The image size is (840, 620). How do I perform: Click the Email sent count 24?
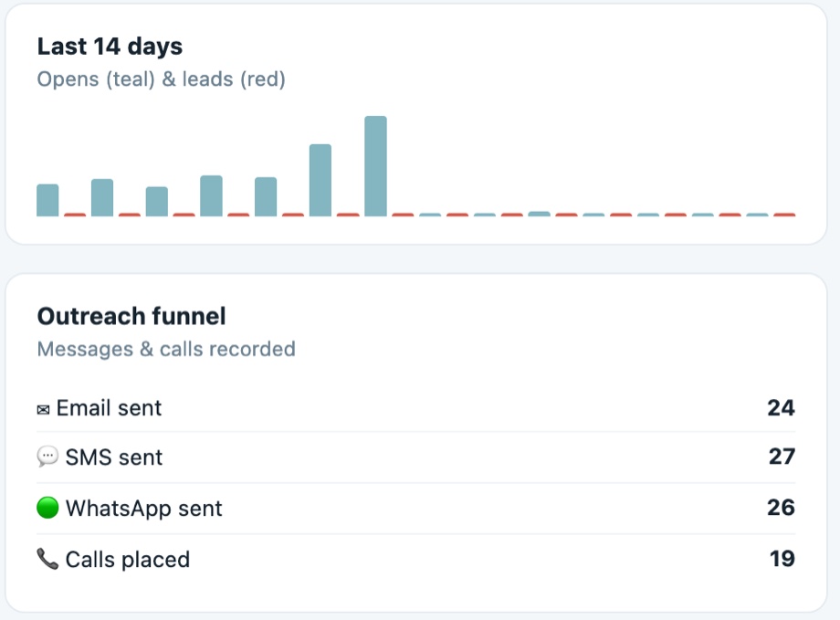click(x=781, y=408)
